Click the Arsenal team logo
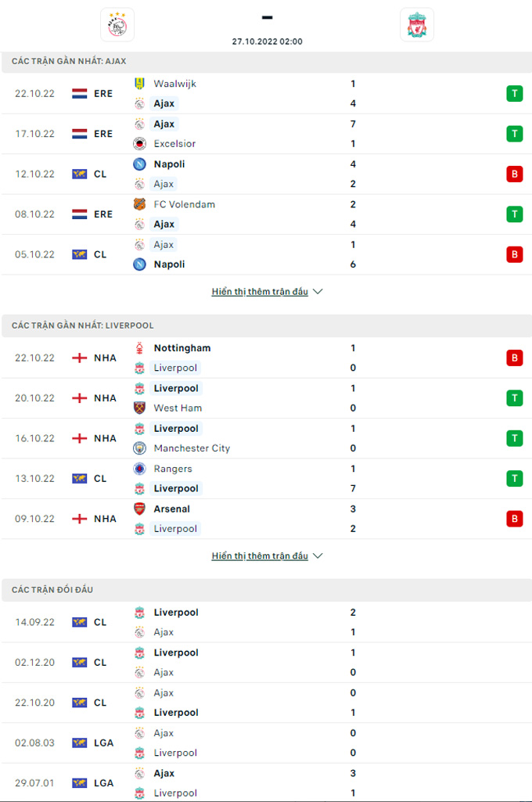This screenshot has height=802, width=532. pyautogui.click(x=139, y=509)
